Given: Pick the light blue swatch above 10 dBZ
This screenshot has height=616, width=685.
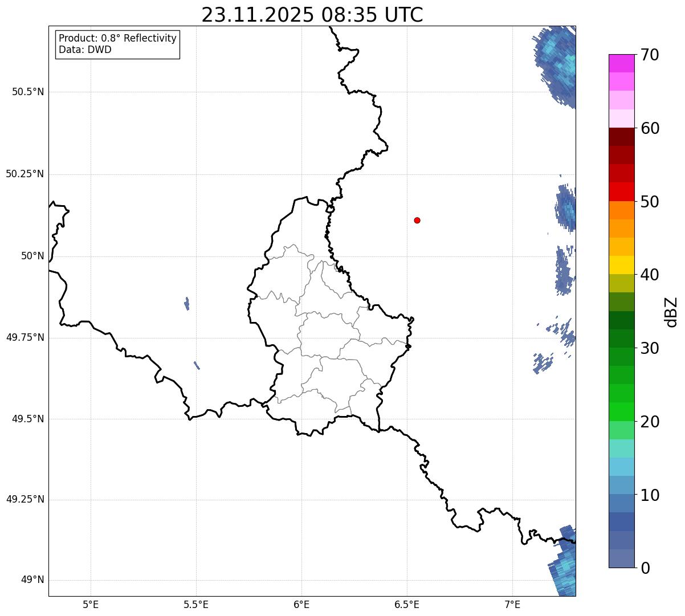Looking at the screenshot, I should [x=622, y=467].
